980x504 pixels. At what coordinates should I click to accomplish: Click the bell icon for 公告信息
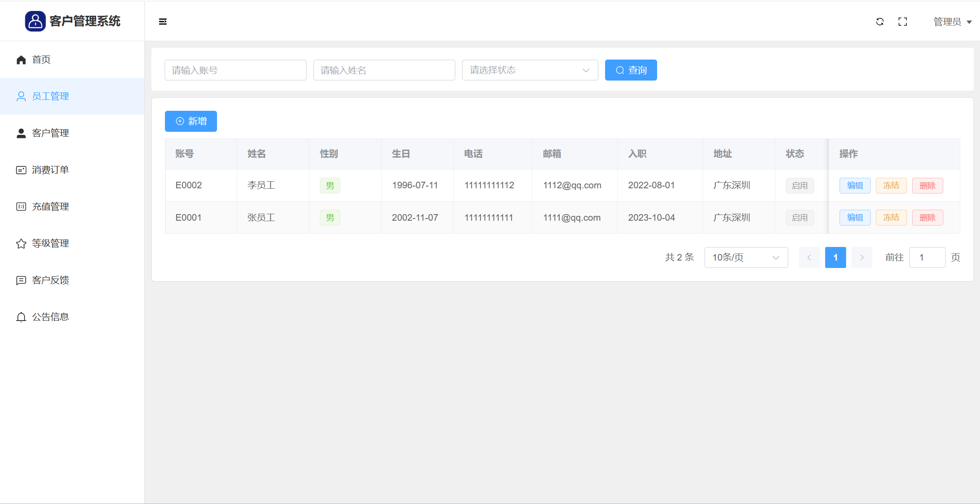(x=21, y=317)
